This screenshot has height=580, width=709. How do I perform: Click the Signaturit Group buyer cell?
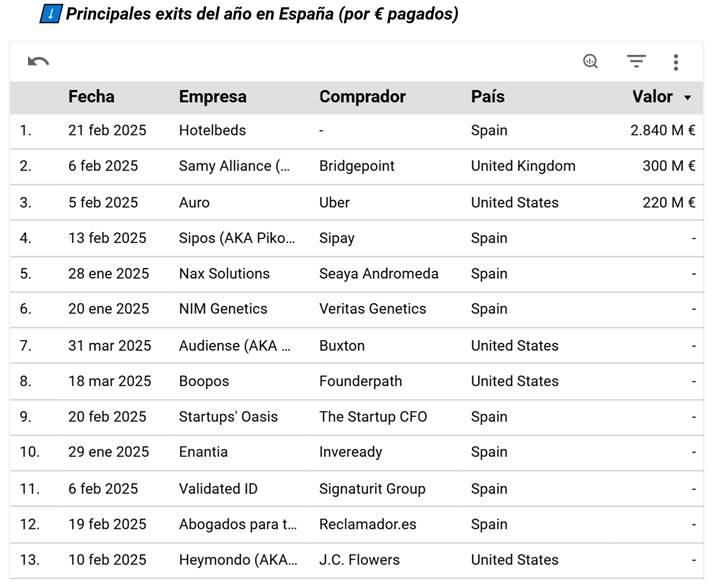tap(372, 489)
